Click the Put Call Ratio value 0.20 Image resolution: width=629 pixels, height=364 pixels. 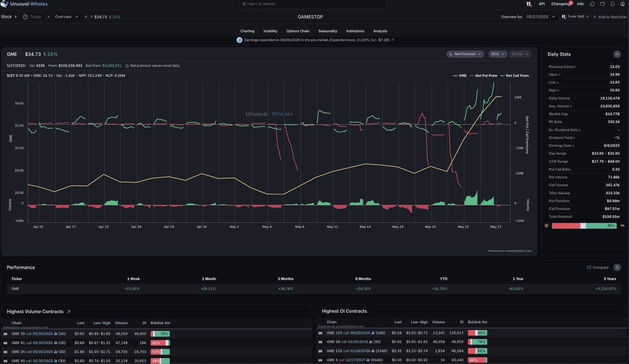click(x=616, y=169)
